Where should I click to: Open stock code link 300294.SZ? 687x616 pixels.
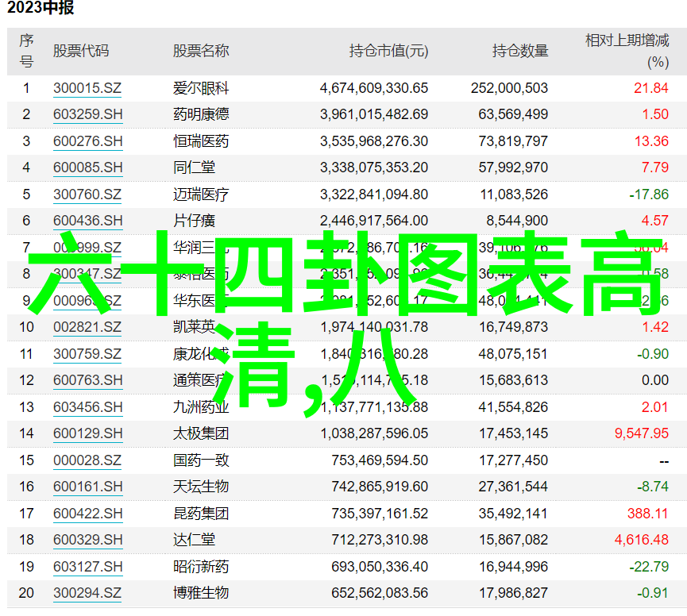click(x=87, y=593)
